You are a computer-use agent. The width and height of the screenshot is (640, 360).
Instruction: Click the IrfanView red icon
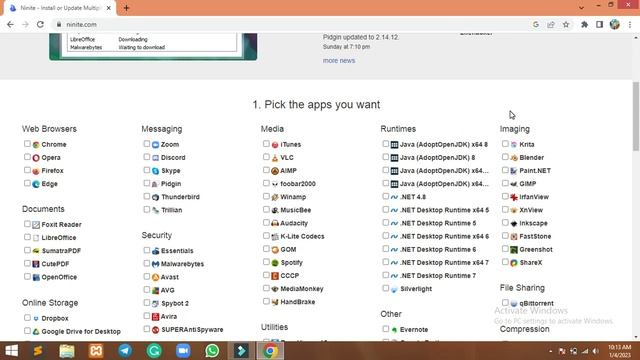click(x=514, y=197)
